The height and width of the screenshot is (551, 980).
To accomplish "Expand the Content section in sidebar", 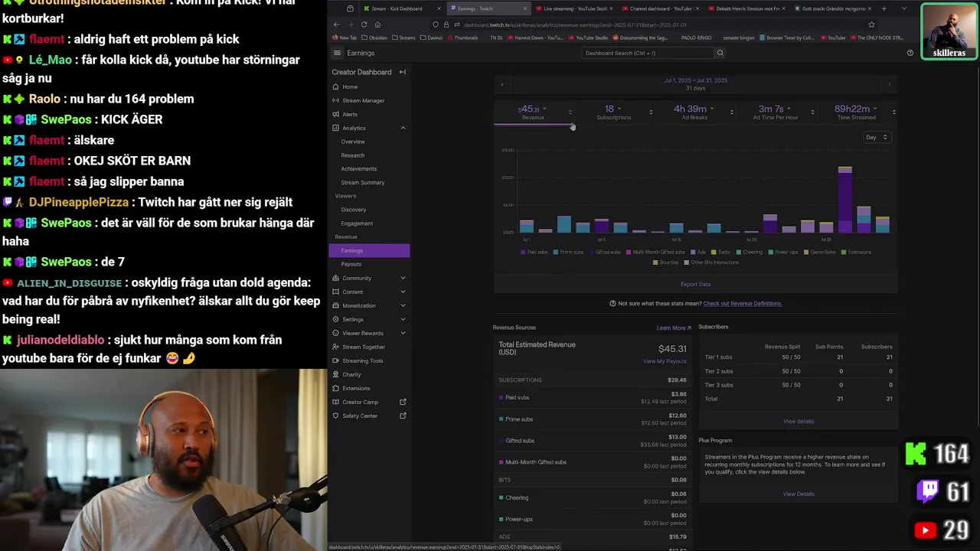I will tap(403, 292).
